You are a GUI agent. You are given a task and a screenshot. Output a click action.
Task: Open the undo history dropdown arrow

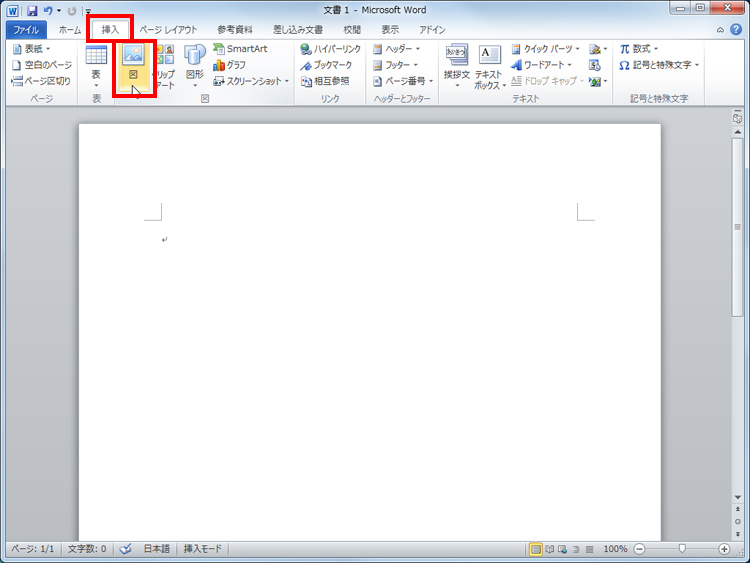[59, 11]
